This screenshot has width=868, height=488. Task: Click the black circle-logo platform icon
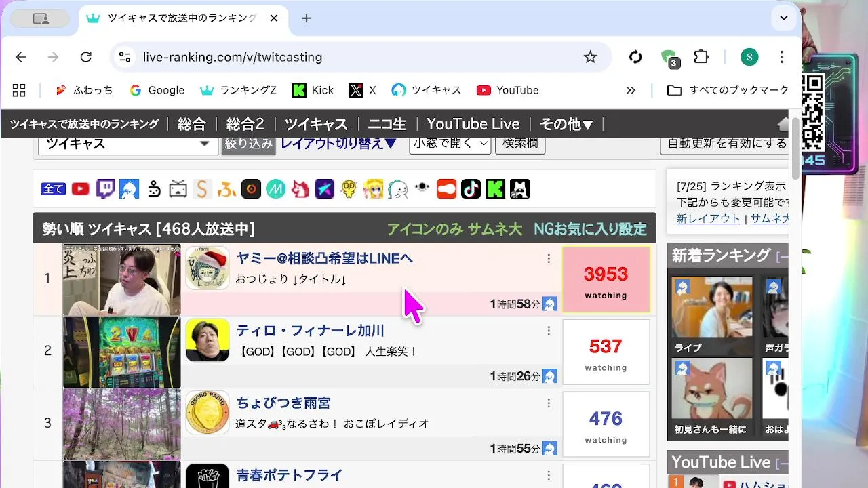coord(251,189)
